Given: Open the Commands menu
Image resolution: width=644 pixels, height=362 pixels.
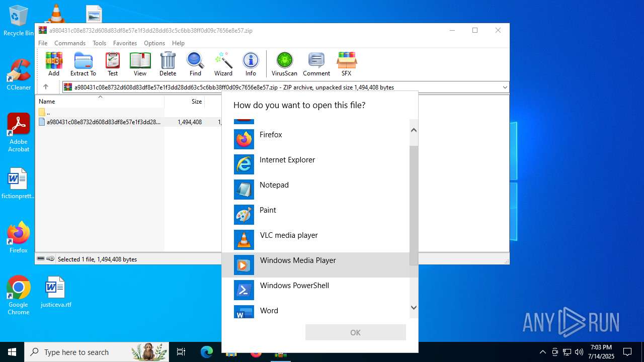Looking at the screenshot, I should pyautogui.click(x=70, y=43).
